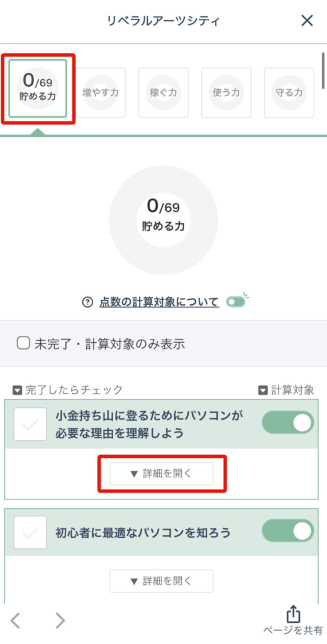The height and width of the screenshot is (644, 327).
Task: Expand 詳細を開く under the 小金持ち山 task
Action: click(162, 474)
